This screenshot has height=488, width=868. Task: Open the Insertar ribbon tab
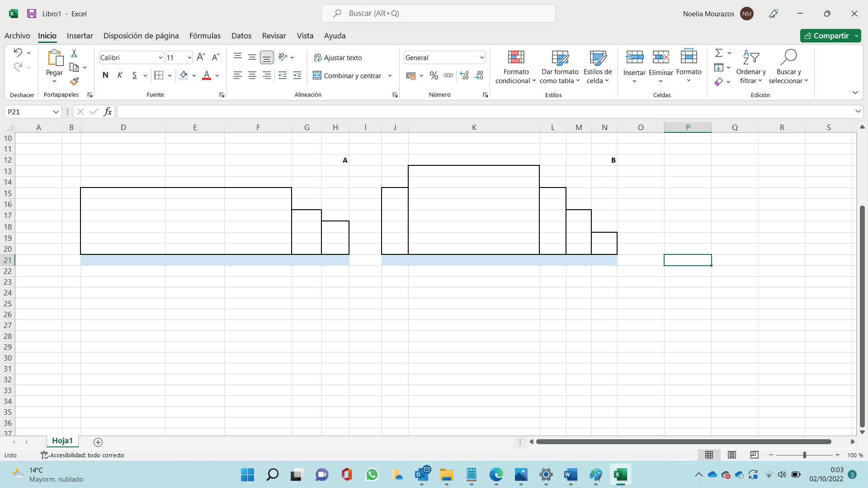pos(80,36)
